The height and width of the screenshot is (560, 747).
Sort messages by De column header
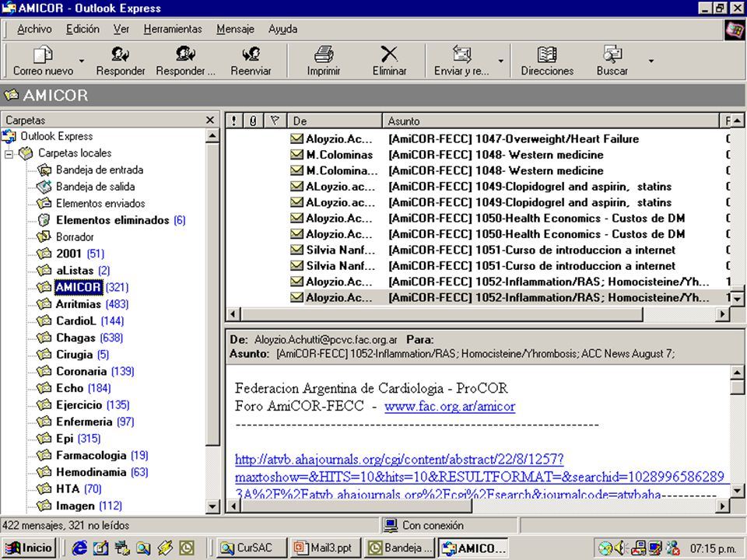335,121
